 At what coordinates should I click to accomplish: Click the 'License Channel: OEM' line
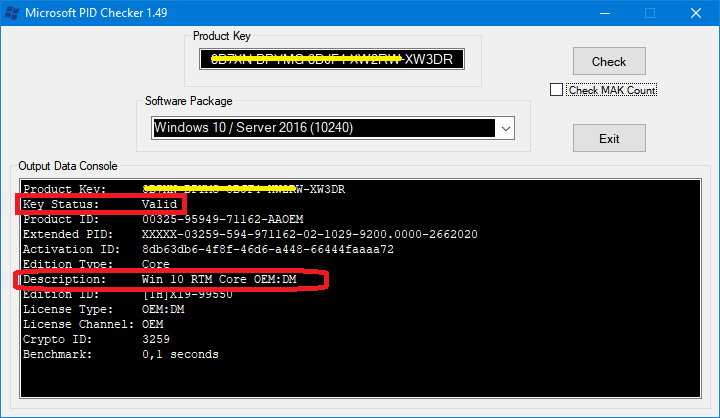click(x=93, y=324)
